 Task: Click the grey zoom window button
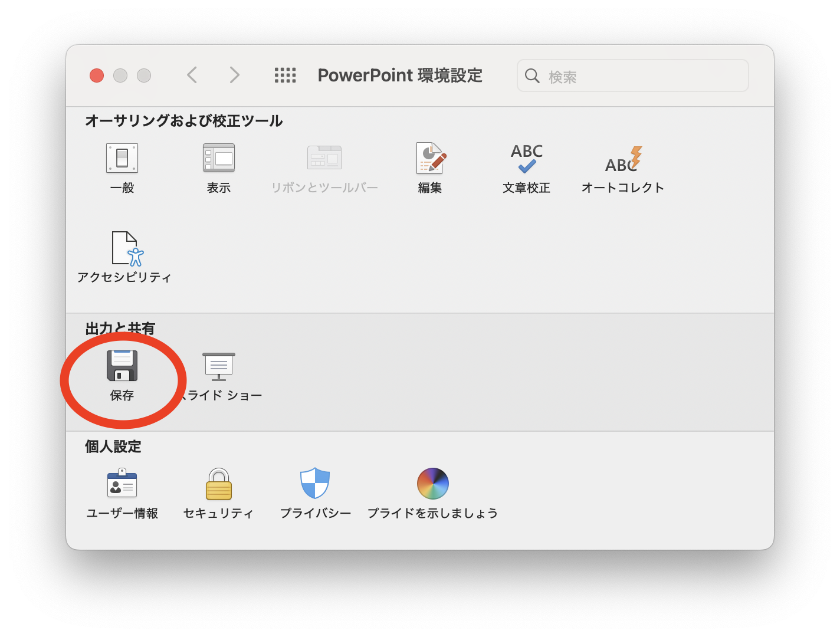144,75
